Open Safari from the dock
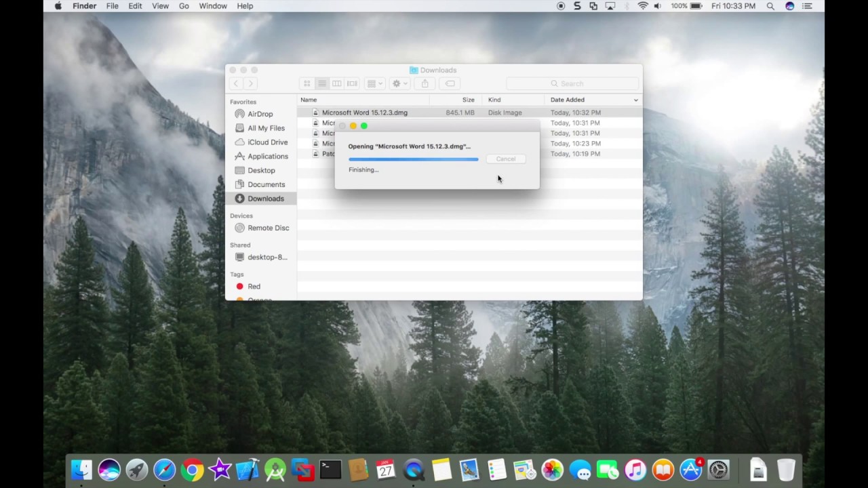The width and height of the screenshot is (868, 488). 165,470
